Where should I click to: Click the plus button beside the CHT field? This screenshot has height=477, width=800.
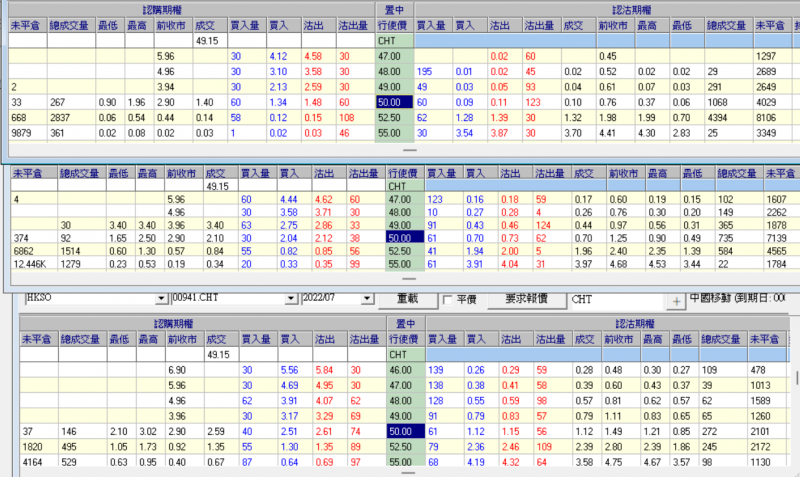(x=677, y=300)
